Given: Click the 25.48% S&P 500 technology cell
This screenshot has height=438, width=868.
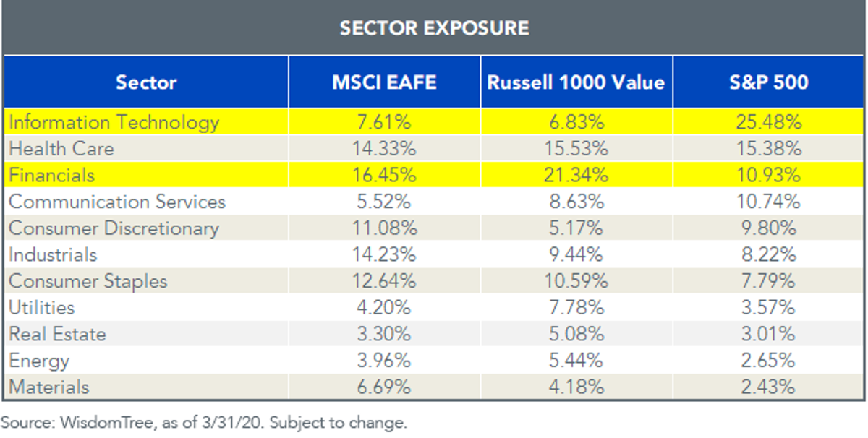Looking at the screenshot, I should [x=769, y=122].
